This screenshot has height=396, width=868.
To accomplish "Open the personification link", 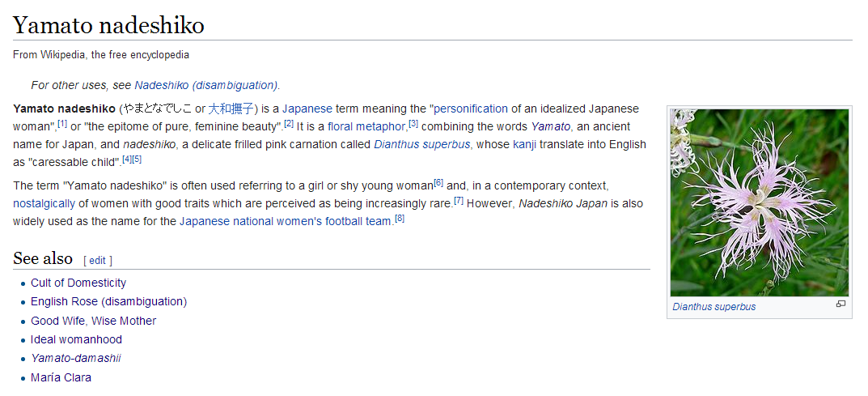I will coord(471,109).
